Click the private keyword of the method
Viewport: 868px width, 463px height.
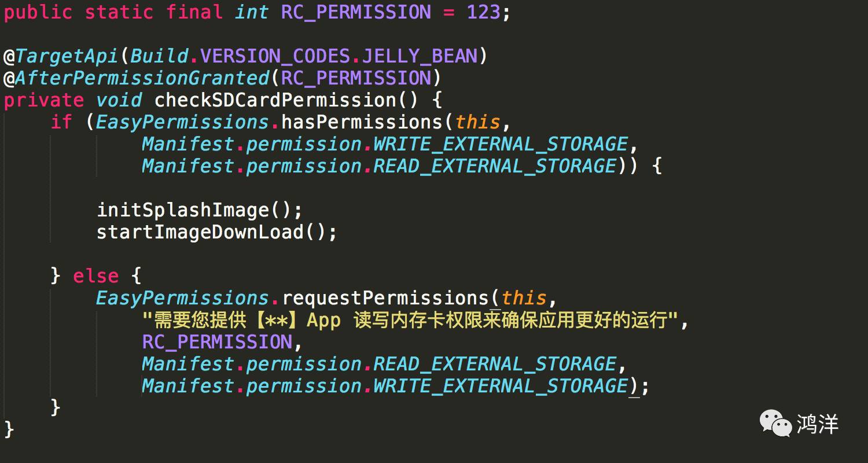pos(43,100)
